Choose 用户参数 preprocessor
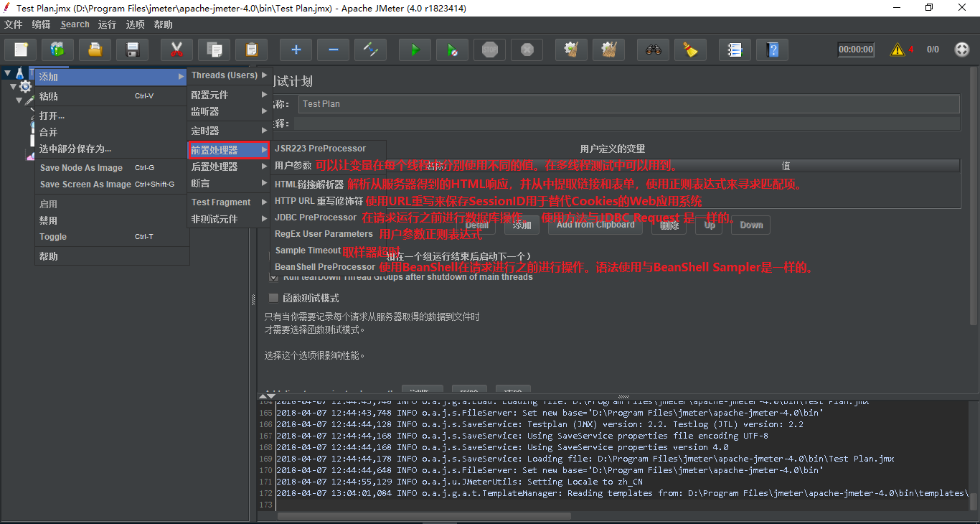The width and height of the screenshot is (980, 524). (328, 166)
